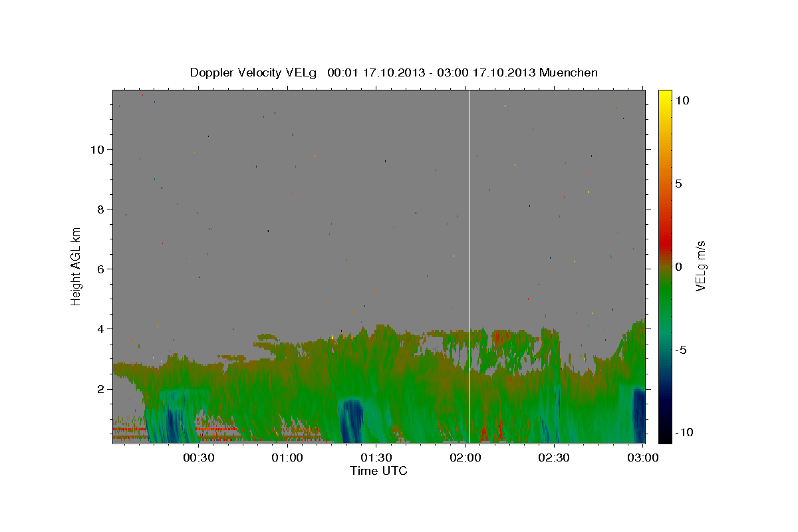Click the colorbar value -5 label
This screenshot has width=798, height=532.
coord(680,350)
